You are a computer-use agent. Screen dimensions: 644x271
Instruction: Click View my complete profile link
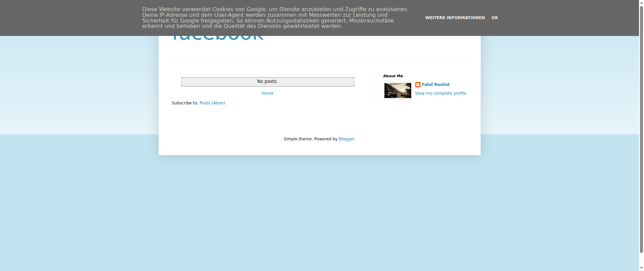tap(440, 93)
